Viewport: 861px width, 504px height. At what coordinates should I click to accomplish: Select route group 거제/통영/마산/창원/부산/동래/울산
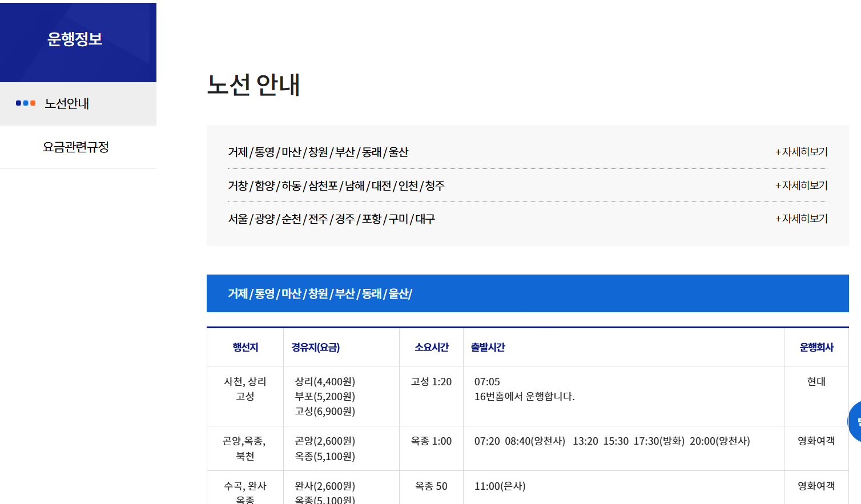click(x=318, y=152)
